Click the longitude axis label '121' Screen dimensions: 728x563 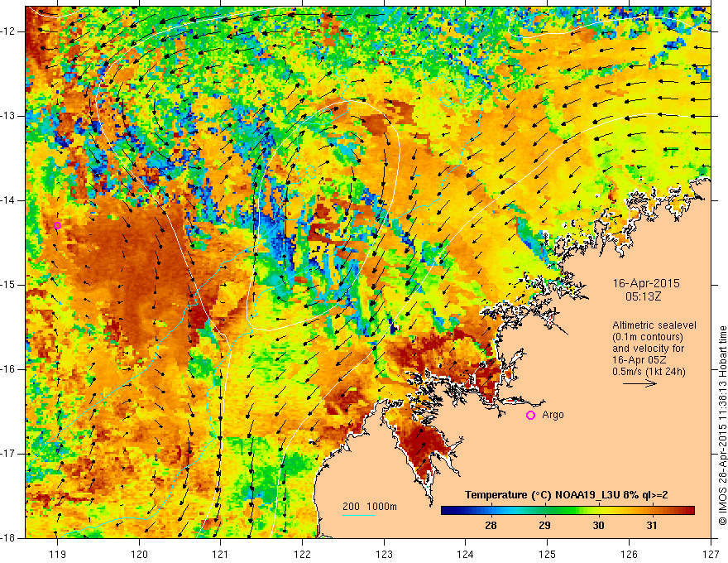(221, 554)
